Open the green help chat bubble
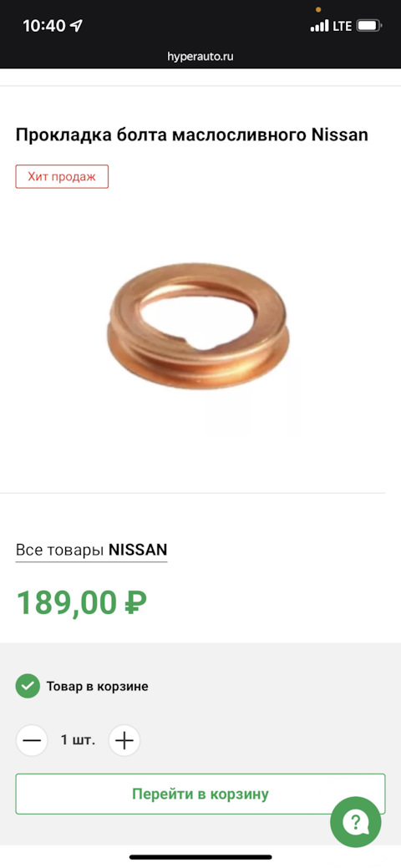 click(355, 822)
